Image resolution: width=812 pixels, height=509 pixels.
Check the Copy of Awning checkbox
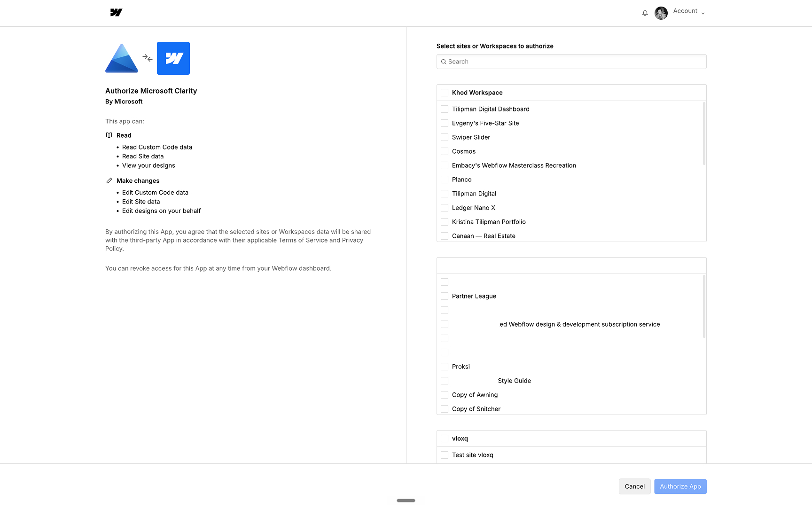tap(445, 395)
